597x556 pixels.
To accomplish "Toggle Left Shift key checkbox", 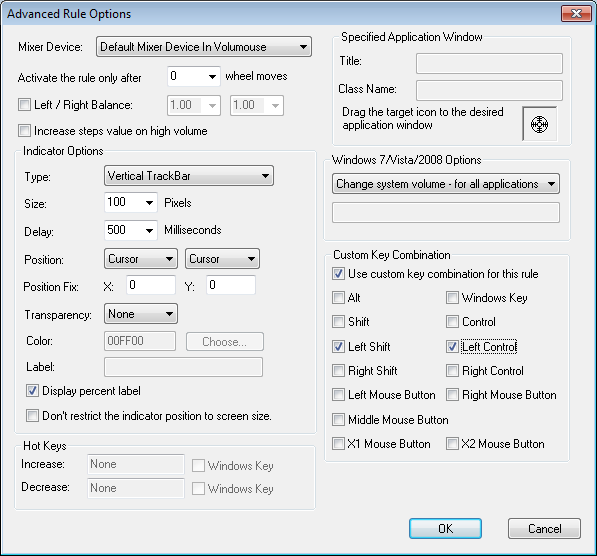I will [338, 347].
